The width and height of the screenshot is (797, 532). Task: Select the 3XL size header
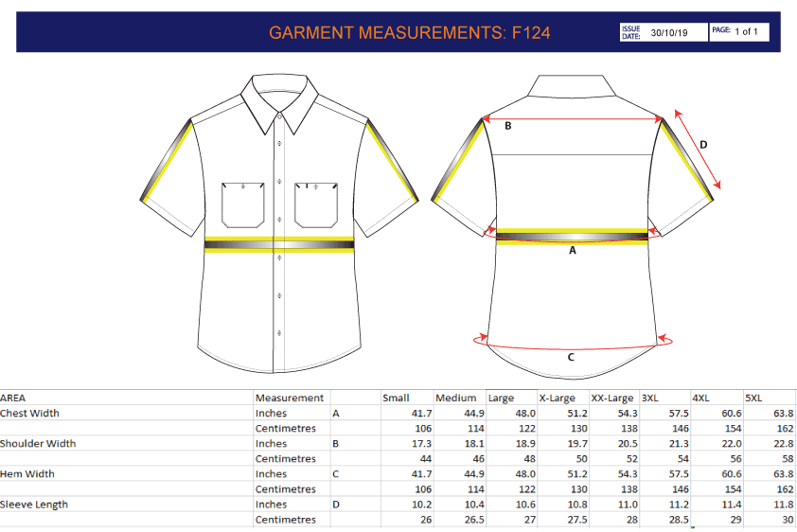[649, 398]
